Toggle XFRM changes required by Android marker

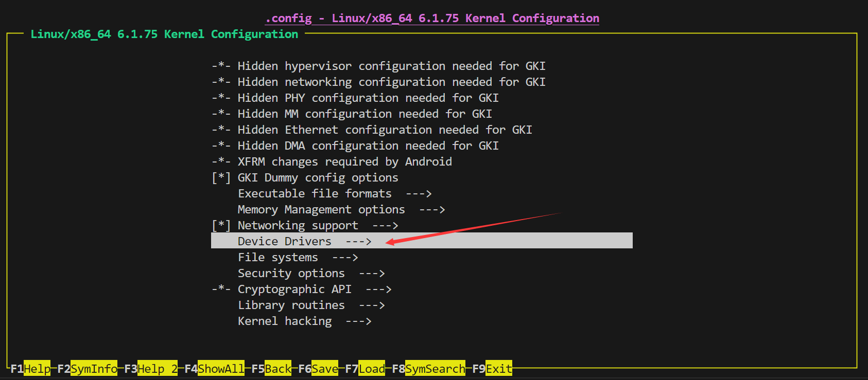pyautogui.click(x=221, y=162)
